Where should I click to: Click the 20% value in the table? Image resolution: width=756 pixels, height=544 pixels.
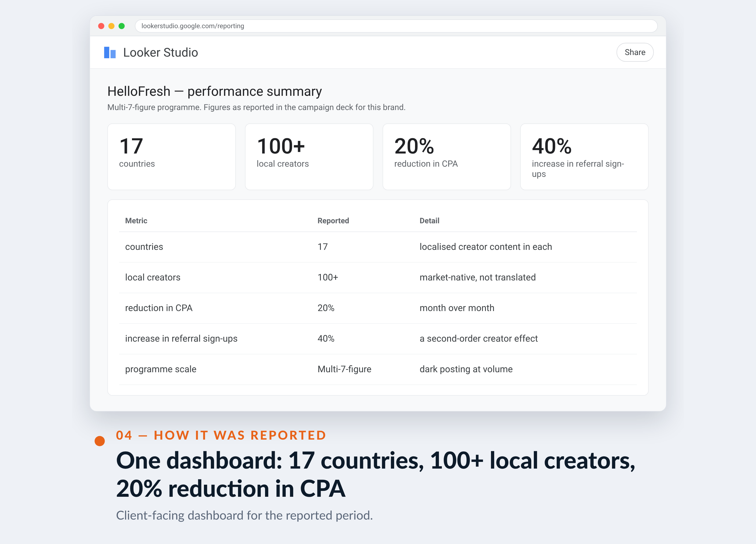coord(326,308)
